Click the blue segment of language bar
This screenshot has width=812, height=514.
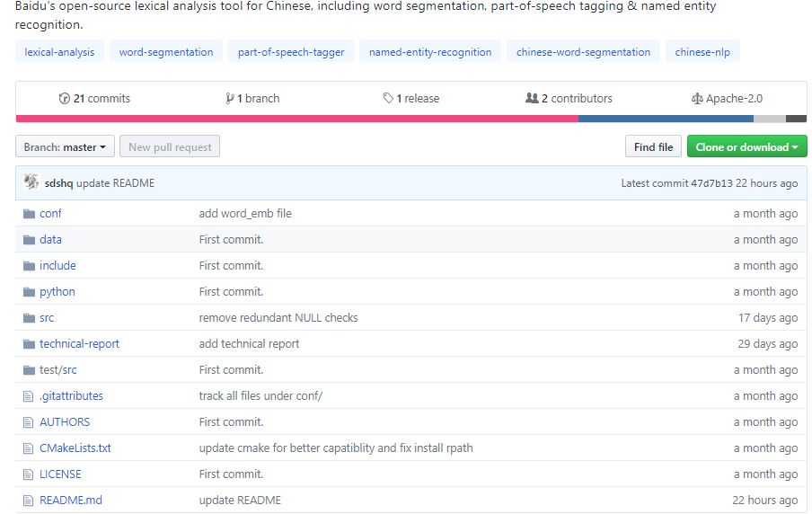pyautogui.click(x=666, y=120)
